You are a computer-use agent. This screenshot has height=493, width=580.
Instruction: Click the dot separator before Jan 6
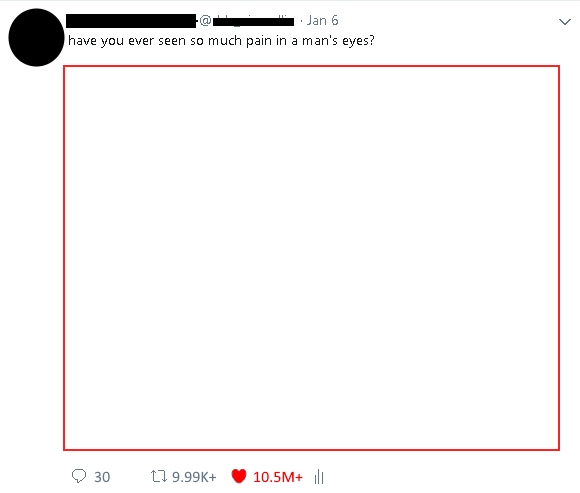301,21
